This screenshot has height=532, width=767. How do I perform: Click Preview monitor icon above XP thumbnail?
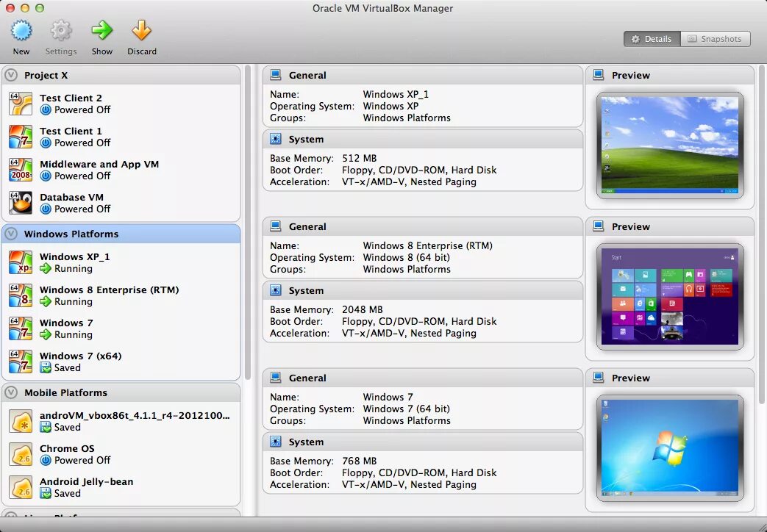coord(599,75)
